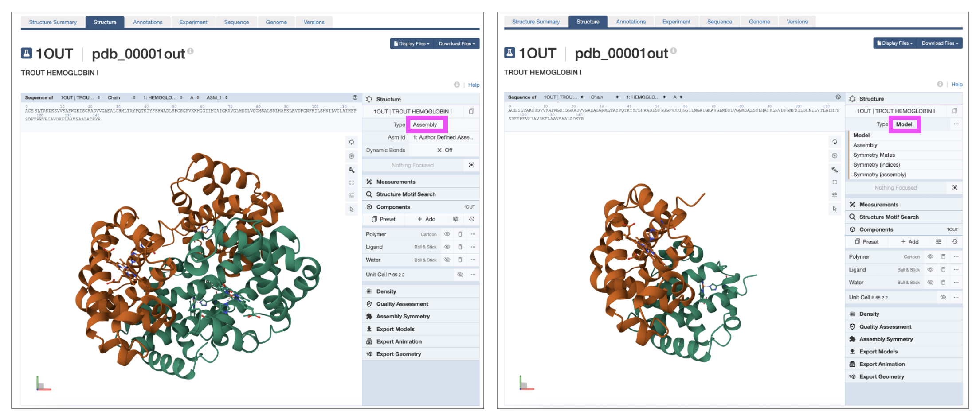
Task: Click Download Files button in left panel
Action: pyautogui.click(x=457, y=43)
